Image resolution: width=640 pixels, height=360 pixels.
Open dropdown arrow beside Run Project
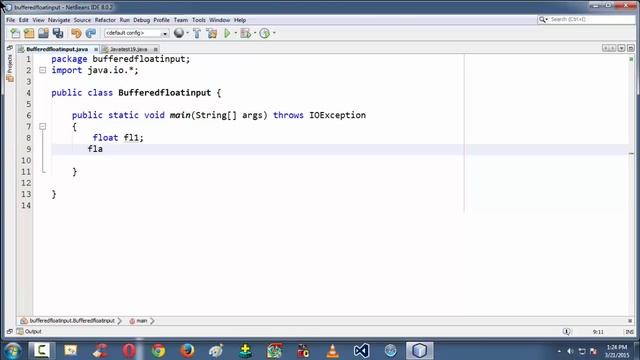(x=236, y=33)
